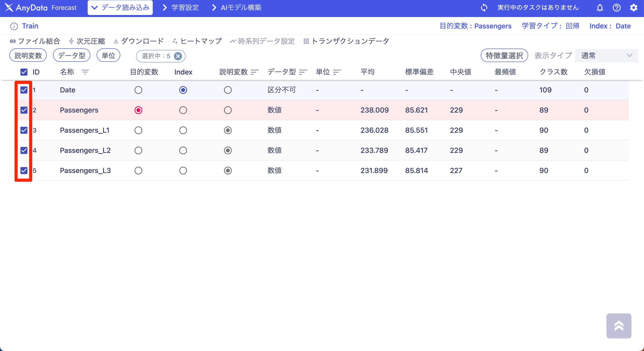Click the task refresh sync icon

coord(484,8)
